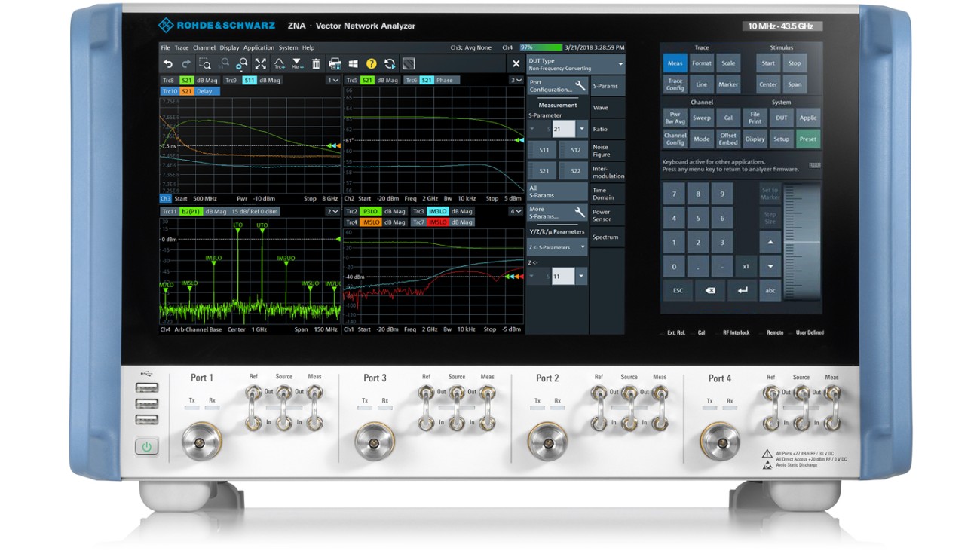The height and width of the screenshot is (551, 980).
Task: Switch to the Intermodulation tab
Action: (606, 171)
